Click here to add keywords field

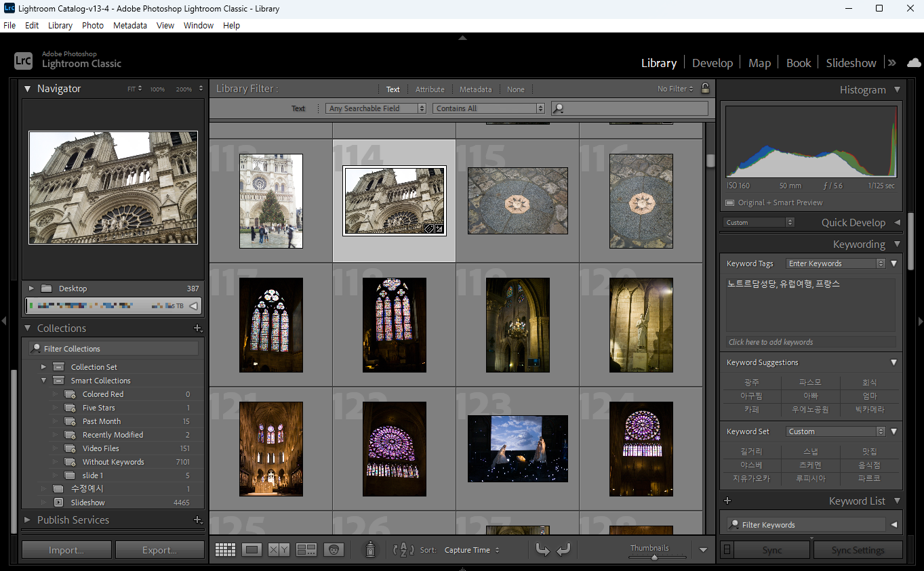(811, 342)
